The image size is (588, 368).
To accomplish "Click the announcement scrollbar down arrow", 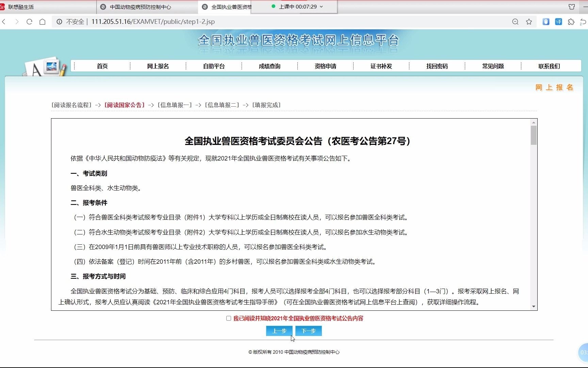I will pos(534,306).
